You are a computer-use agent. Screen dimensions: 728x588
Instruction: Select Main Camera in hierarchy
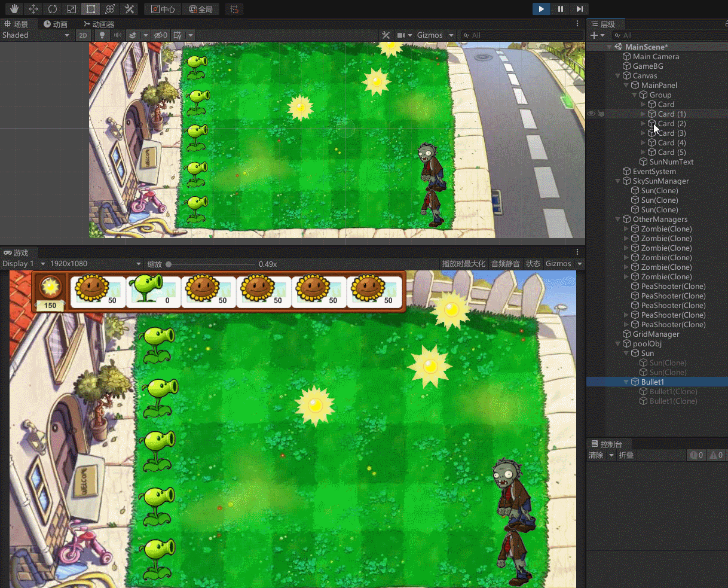point(656,56)
